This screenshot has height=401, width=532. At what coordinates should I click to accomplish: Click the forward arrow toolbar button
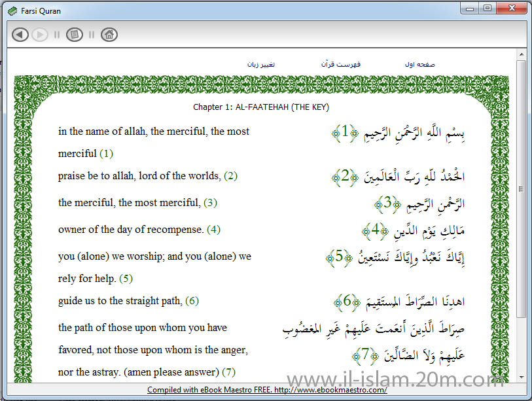point(40,35)
